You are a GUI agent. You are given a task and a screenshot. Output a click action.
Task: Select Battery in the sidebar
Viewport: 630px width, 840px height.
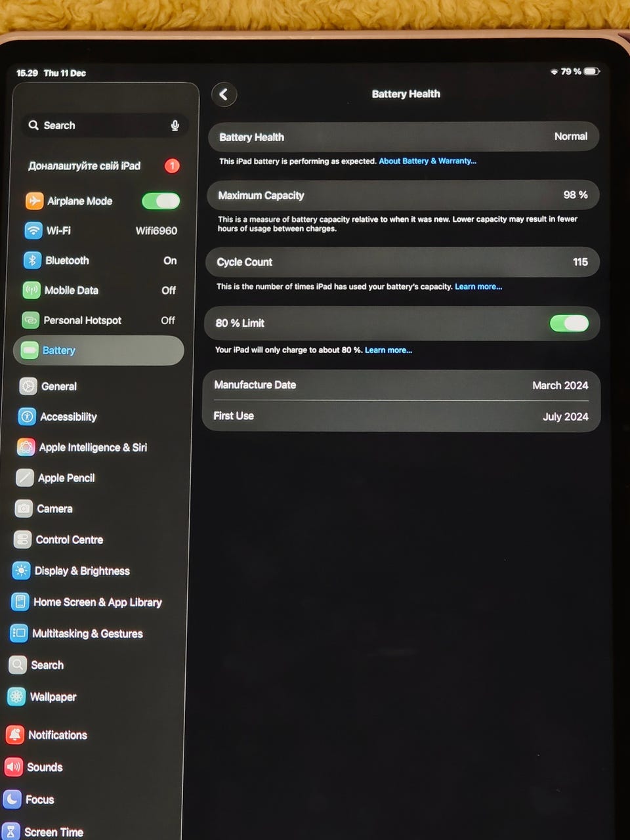click(98, 350)
